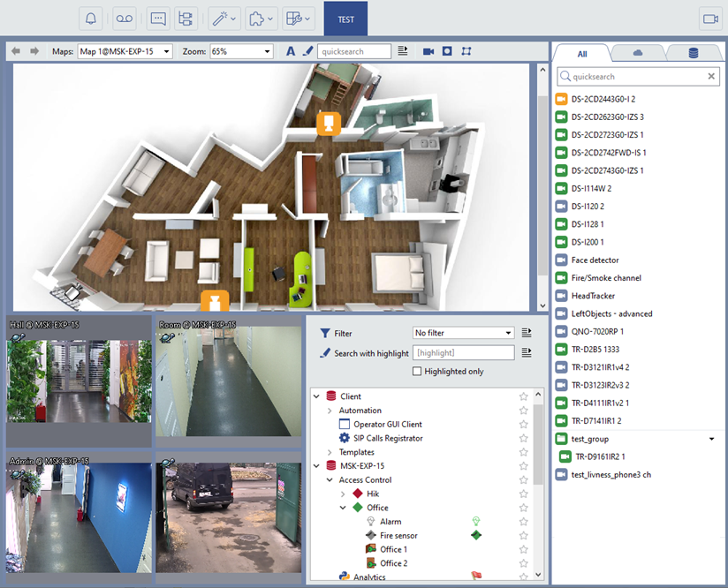Click the camera icon at top right corner
Image resolution: width=728 pixels, height=588 pixels.
[x=709, y=18]
